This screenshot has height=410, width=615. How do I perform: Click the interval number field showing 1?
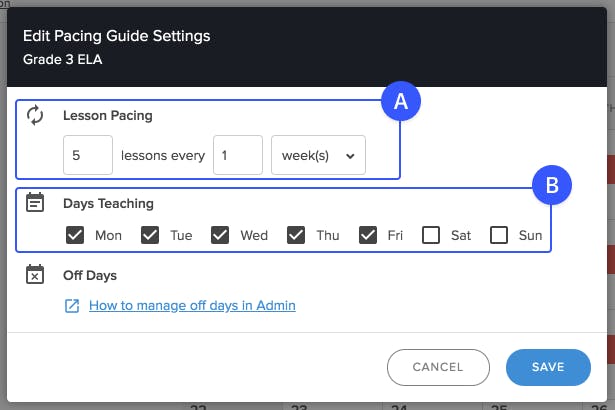click(238, 155)
